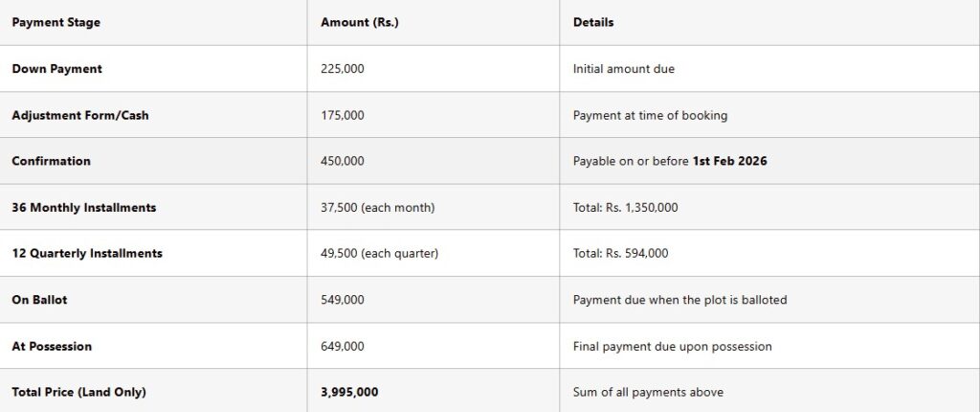Image resolution: width=980 pixels, height=412 pixels.
Task: Click the bold 3,995,000 total price
Action: point(348,392)
